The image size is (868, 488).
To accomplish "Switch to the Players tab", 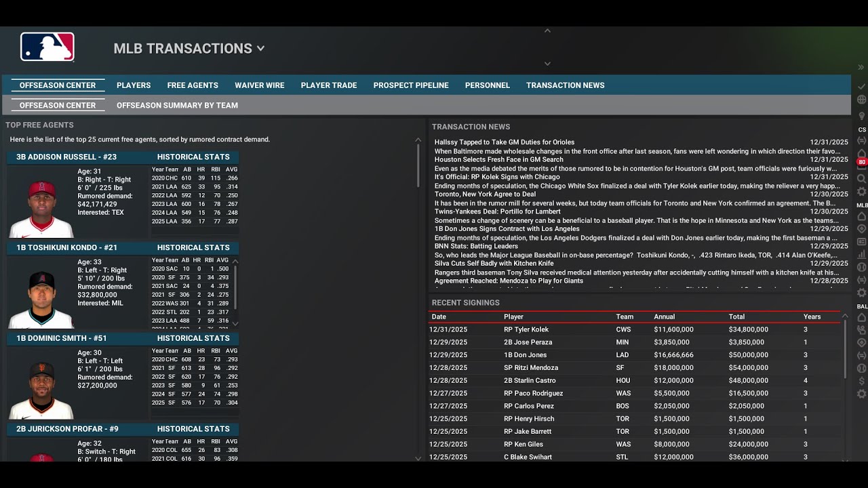I will (x=134, y=85).
